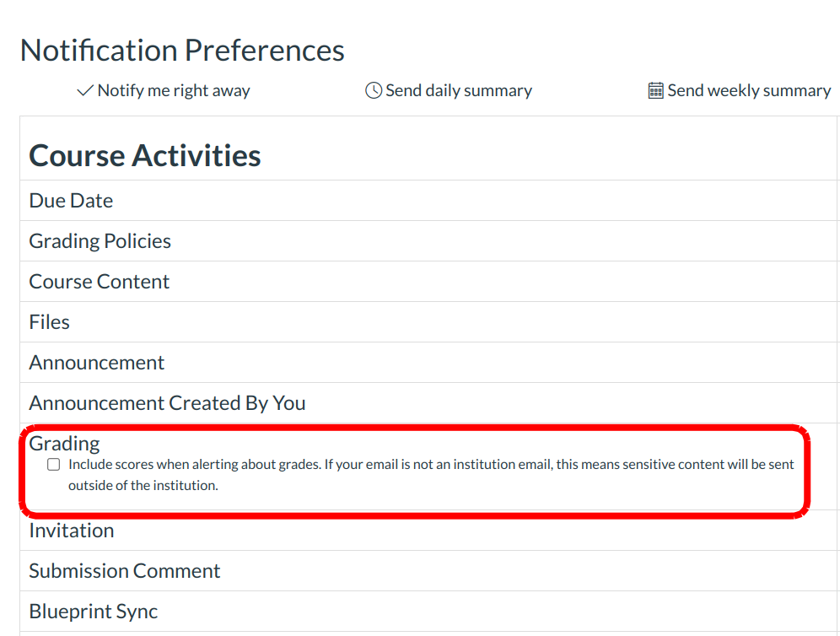
Task: Select the Invitation notification row
Action: [72, 531]
